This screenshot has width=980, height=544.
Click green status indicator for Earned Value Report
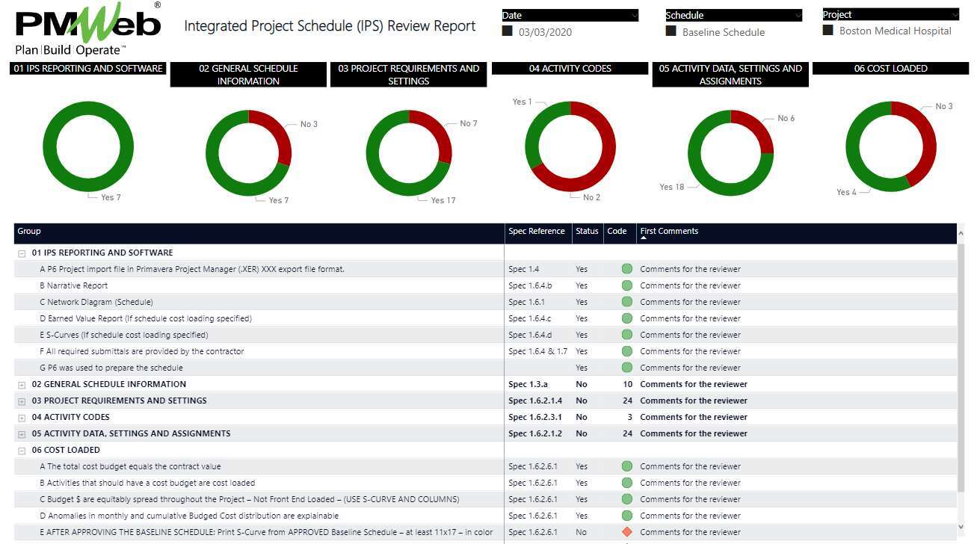point(626,318)
